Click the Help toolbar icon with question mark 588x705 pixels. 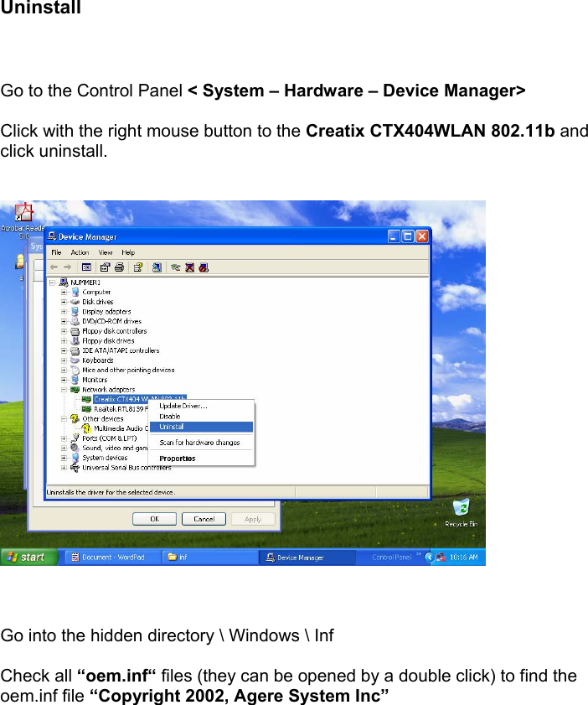[x=138, y=267]
